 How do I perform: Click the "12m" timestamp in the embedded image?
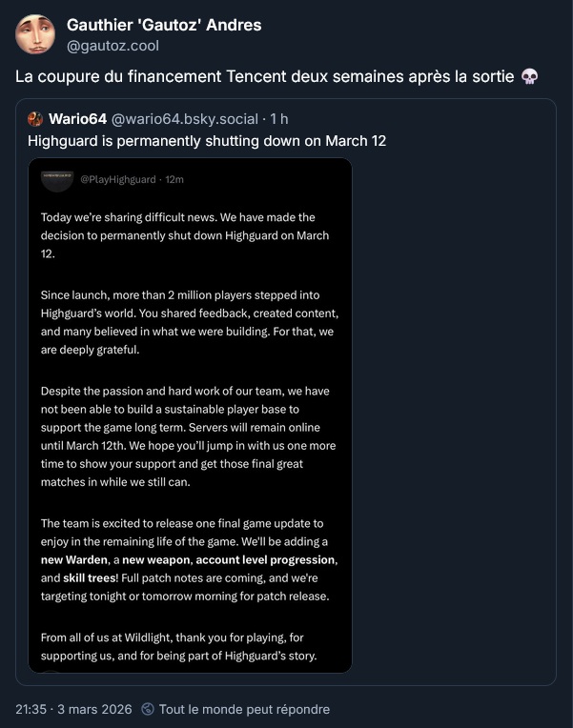174,179
